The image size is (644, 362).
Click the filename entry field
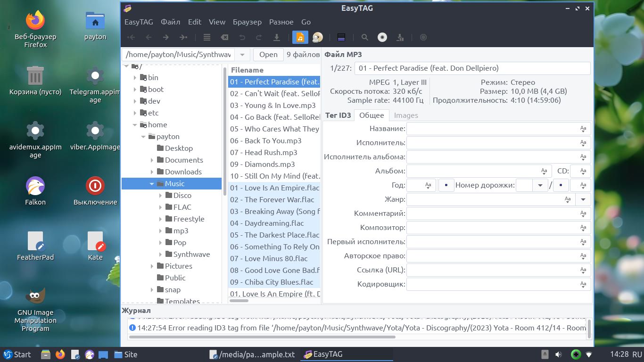472,68
